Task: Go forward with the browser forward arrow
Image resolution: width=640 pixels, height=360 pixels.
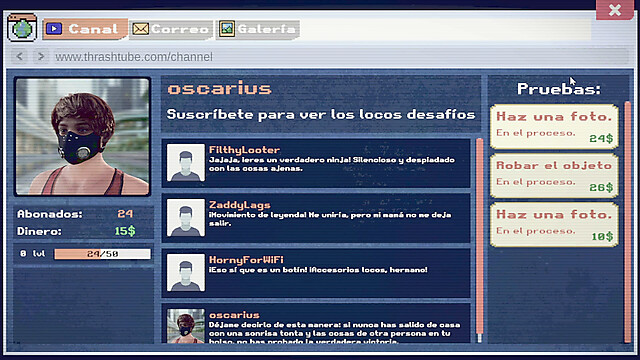Action: [40, 56]
